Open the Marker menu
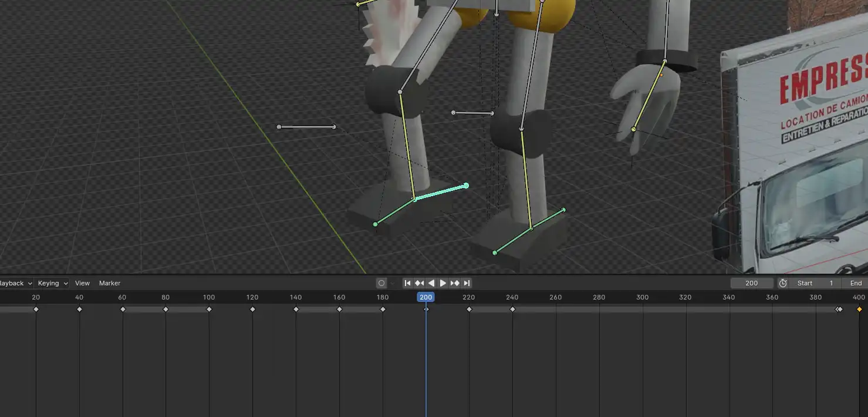 pyautogui.click(x=109, y=283)
